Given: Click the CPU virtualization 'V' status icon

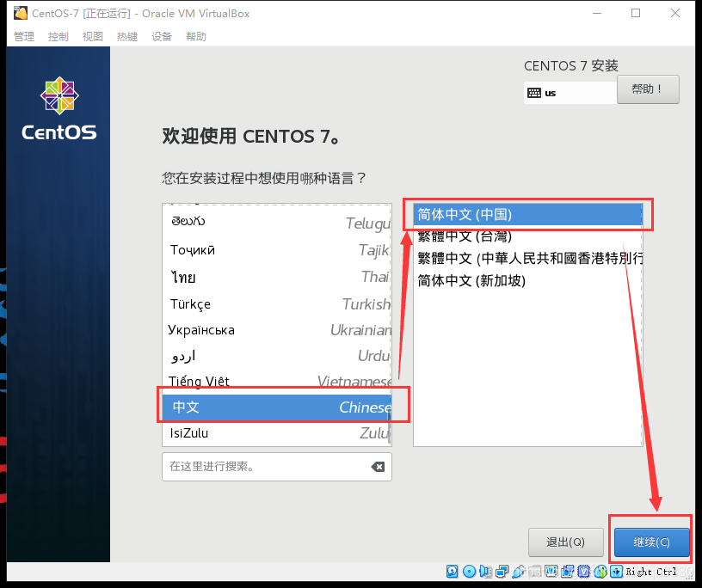Looking at the screenshot, I should point(584,572).
